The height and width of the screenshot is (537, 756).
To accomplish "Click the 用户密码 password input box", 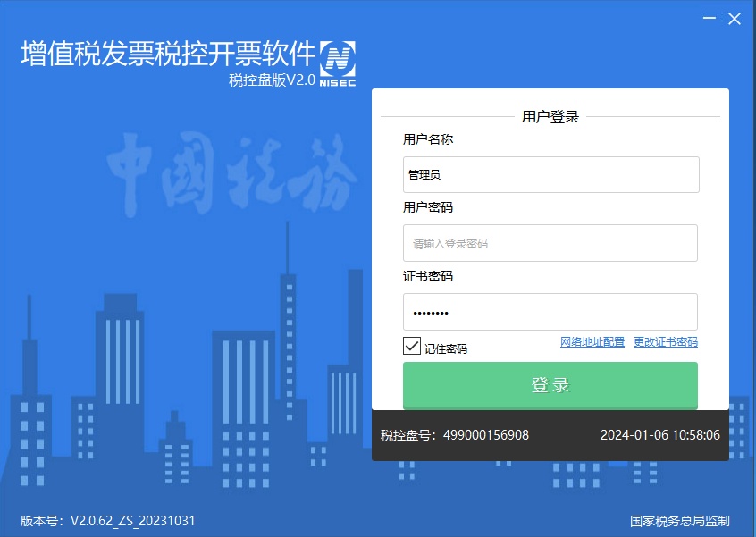I will coord(550,243).
